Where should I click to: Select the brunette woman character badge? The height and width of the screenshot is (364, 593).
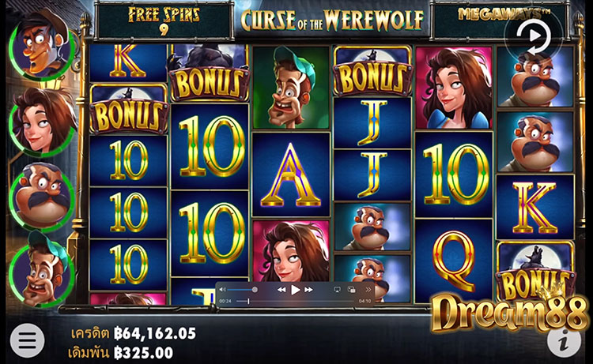pyautogui.click(x=43, y=122)
